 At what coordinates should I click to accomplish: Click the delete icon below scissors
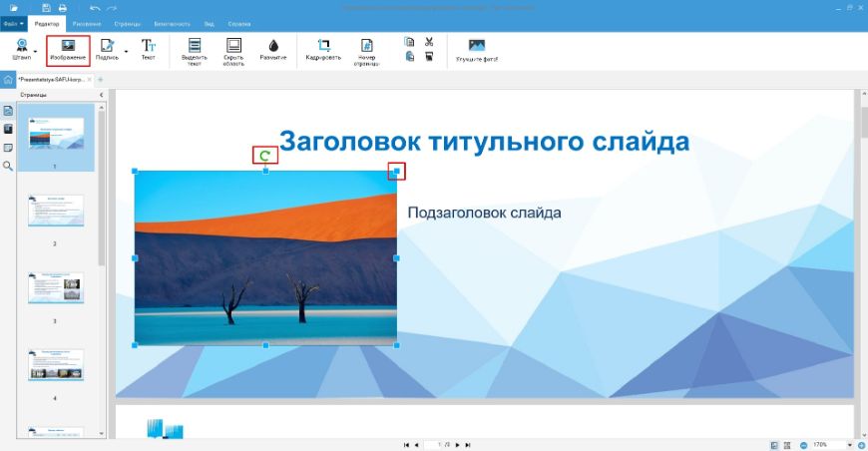429,57
